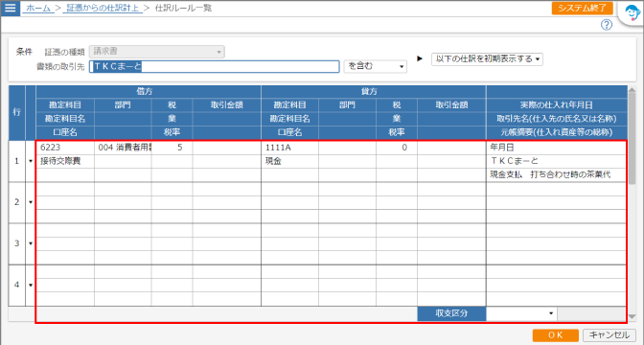Select 004 消費者用 department cell

click(123, 148)
